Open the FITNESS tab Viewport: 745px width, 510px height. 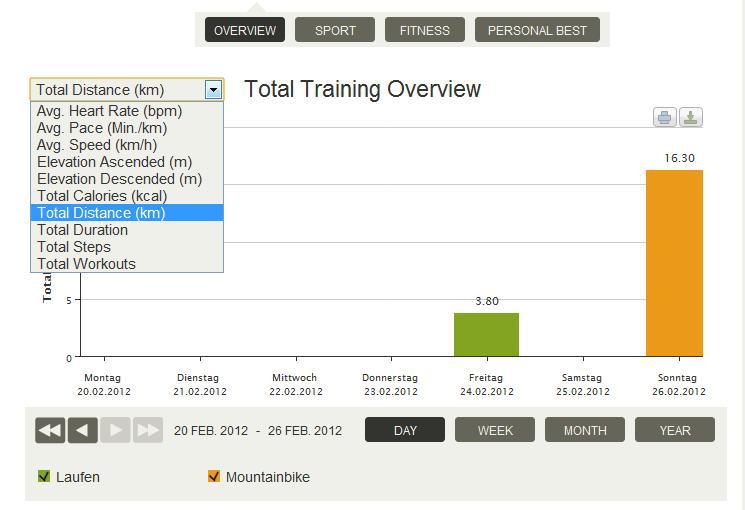(425, 30)
